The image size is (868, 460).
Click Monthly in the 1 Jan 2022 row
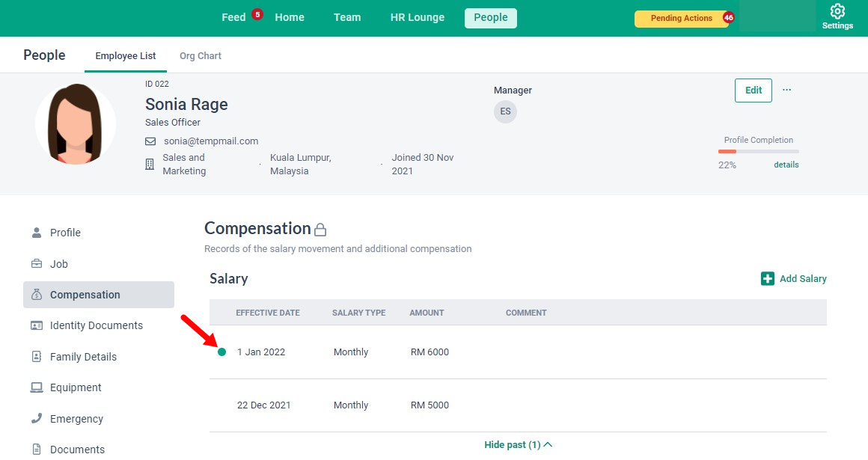click(x=351, y=352)
